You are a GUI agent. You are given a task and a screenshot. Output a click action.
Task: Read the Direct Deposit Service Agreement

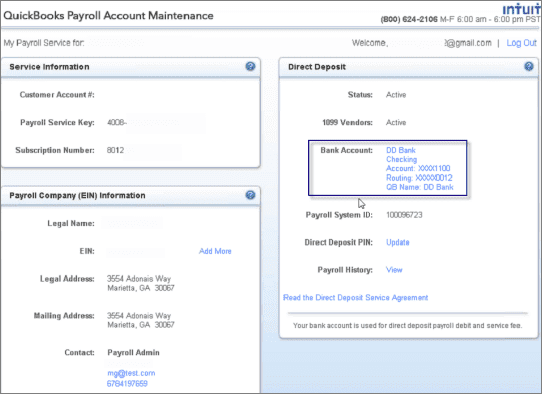pyautogui.click(x=355, y=298)
